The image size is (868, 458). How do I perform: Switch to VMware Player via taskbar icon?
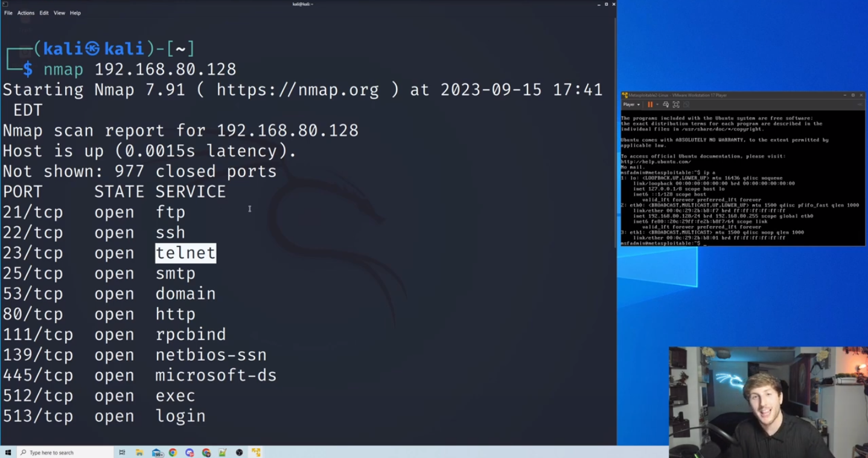256,452
